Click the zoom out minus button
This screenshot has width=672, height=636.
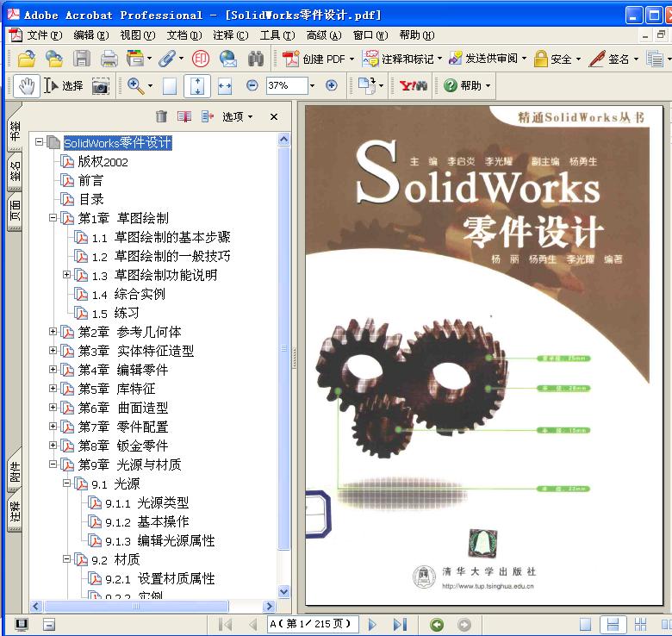coord(252,85)
